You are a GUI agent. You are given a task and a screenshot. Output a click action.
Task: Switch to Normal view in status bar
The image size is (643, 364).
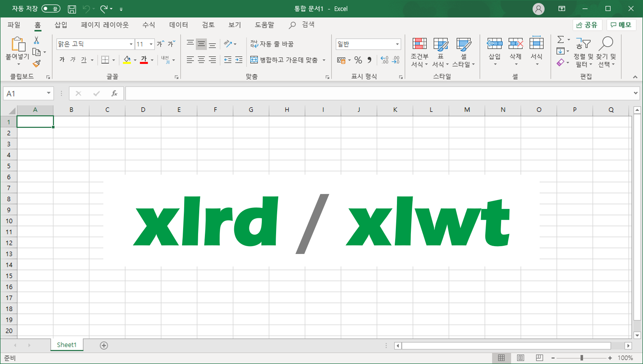(501, 358)
